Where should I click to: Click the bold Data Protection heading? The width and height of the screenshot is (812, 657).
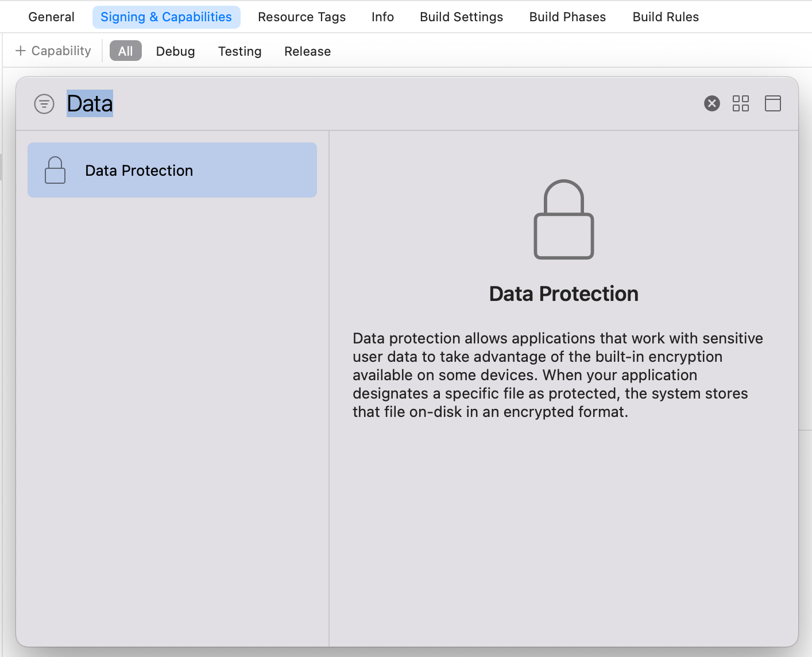(563, 294)
